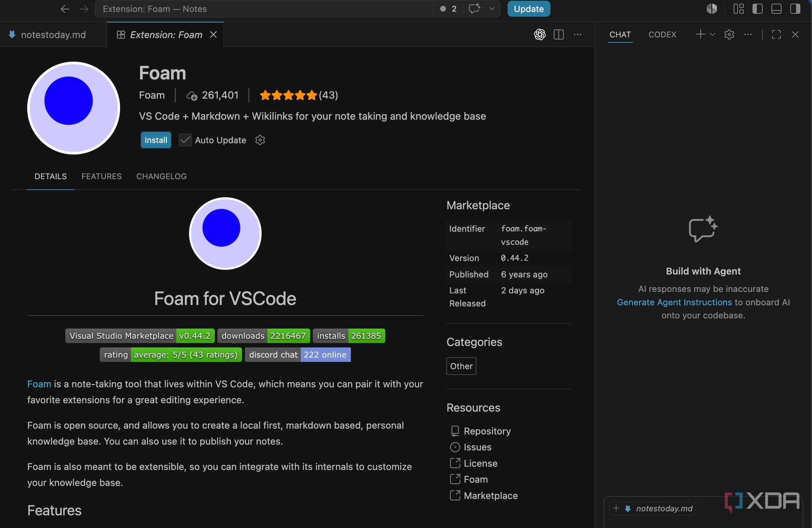Toggle bottom panel visibility
The image size is (812, 528).
click(776, 9)
